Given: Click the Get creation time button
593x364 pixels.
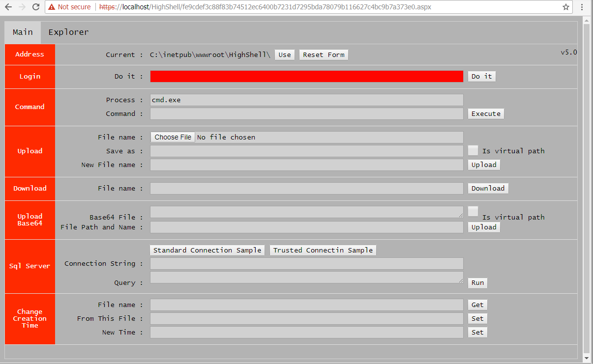Looking at the screenshot, I should (x=477, y=305).
